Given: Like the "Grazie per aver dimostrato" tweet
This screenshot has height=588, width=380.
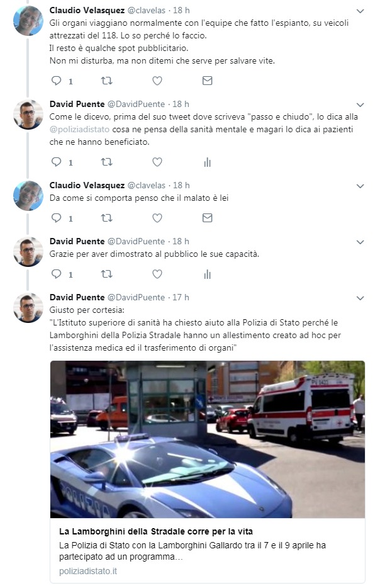Looking at the screenshot, I should click(x=157, y=274).
